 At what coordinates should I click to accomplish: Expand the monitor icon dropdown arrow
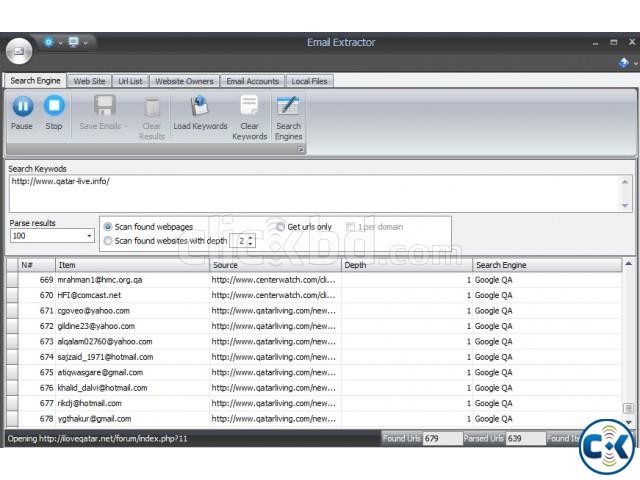(x=85, y=43)
